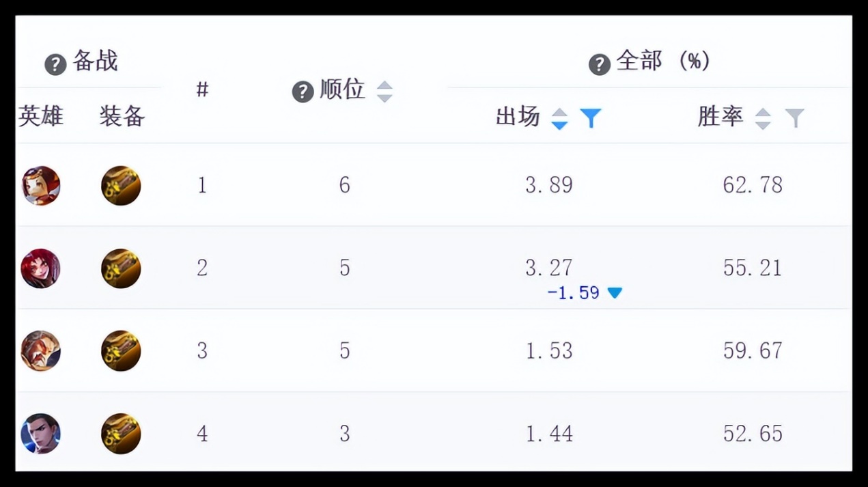Select the dark-haired hero avatar in row 4
The width and height of the screenshot is (868, 487).
point(41,434)
